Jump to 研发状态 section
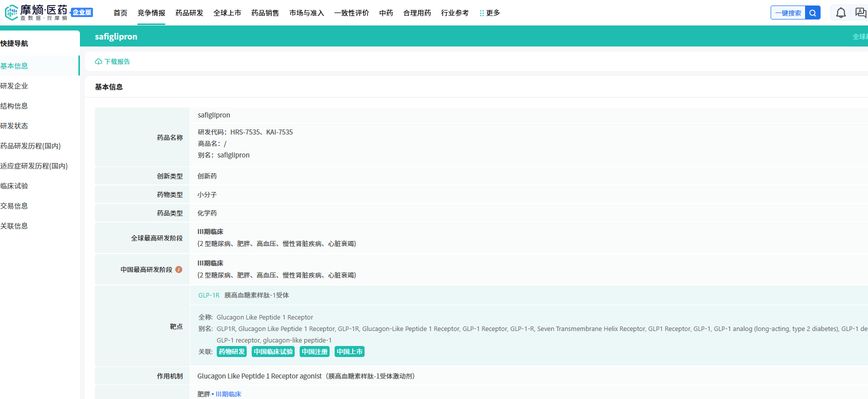Screen dimensions: 868x399 coord(14,125)
